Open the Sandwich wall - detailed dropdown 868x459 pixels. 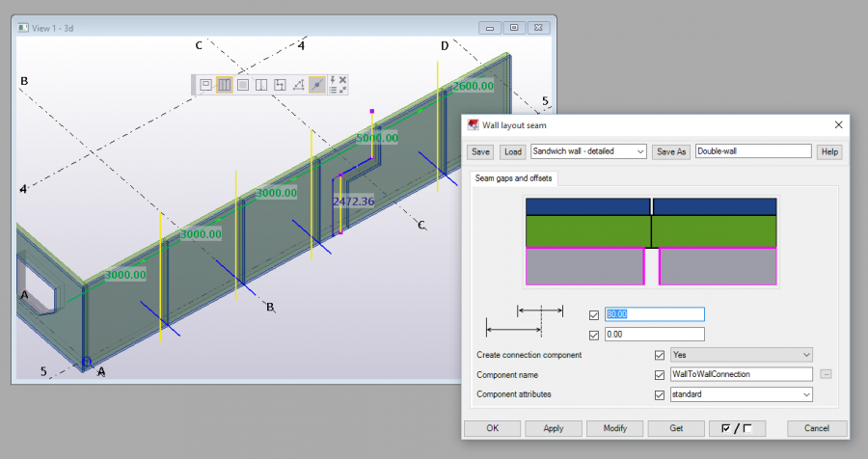pos(588,151)
